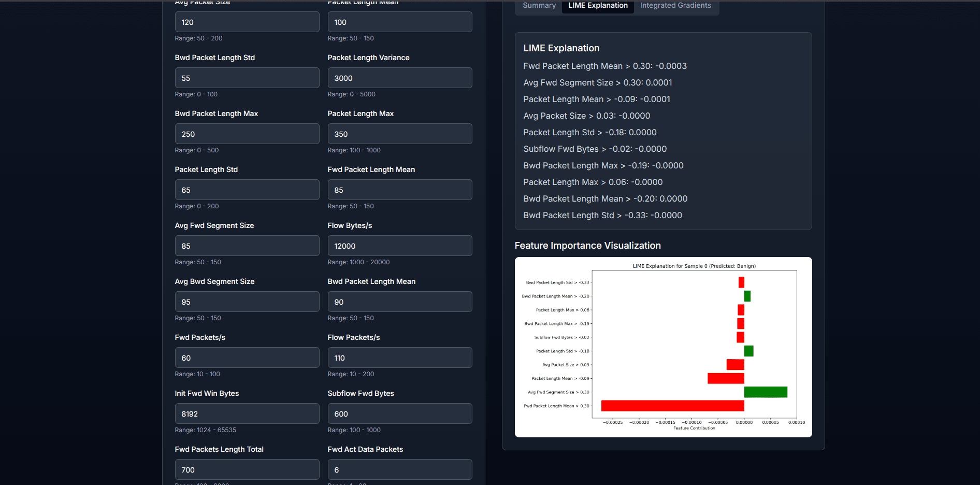The height and width of the screenshot is (485, 980).
Task: Click the Packet Length Max input showing 350
Action: (400, 134)
